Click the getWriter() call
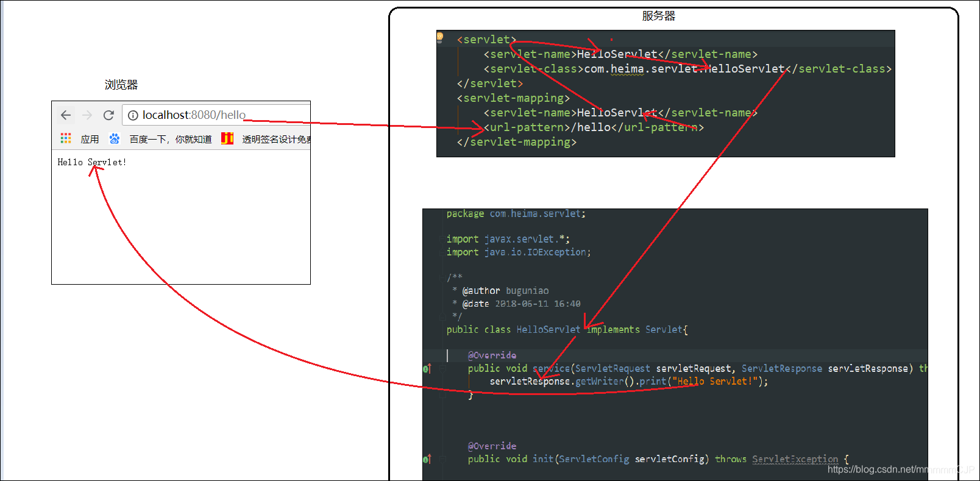The width and height of the screenshot is (980, 481). click(x=606, y=382)
